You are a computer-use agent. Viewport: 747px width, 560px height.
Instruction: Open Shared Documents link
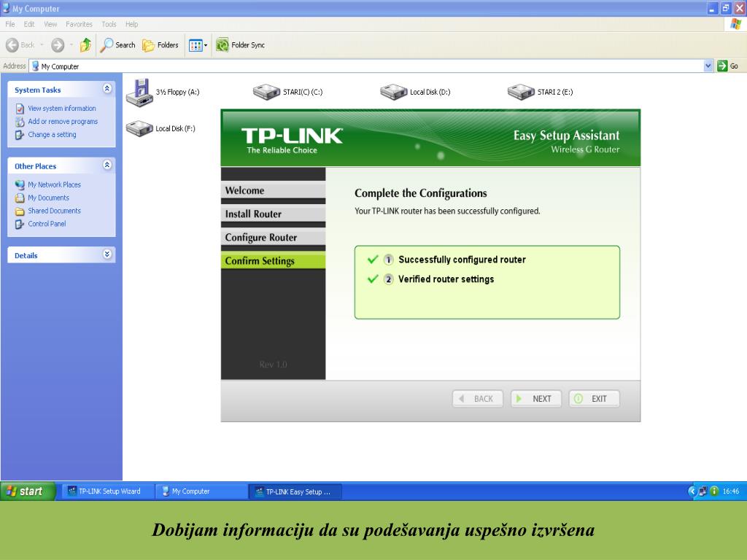[54, 211]
